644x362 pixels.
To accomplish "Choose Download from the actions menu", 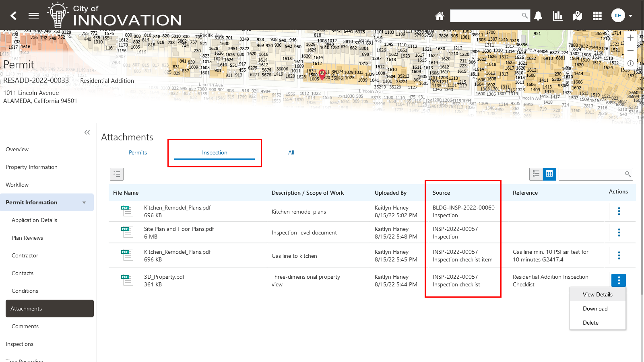I will [x=598, y=309].
